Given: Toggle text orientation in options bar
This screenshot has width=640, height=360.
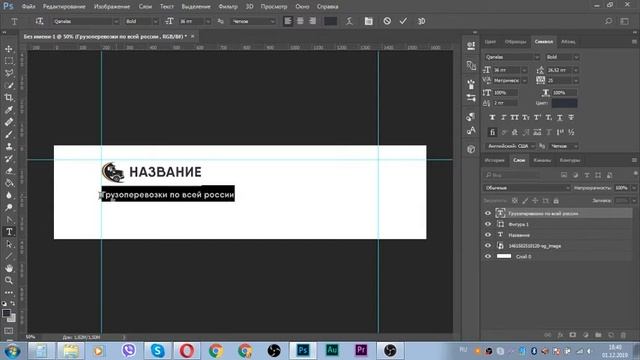Looking at the screenshot, I should click(x=39, y=21).
